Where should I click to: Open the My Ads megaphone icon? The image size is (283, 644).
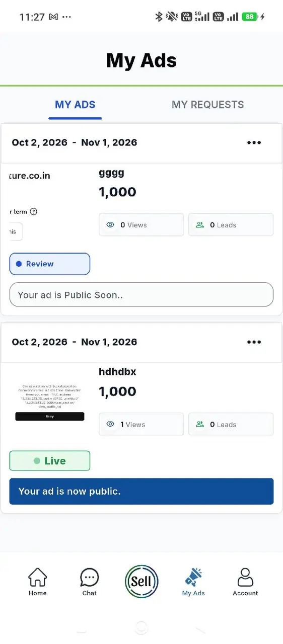coord(193,577)
